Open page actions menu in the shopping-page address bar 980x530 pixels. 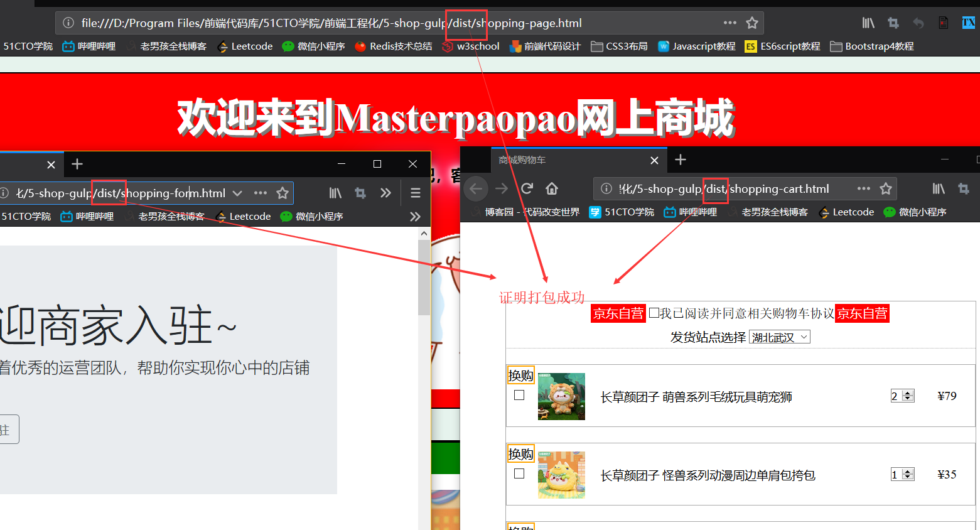[x=730, y=23]
